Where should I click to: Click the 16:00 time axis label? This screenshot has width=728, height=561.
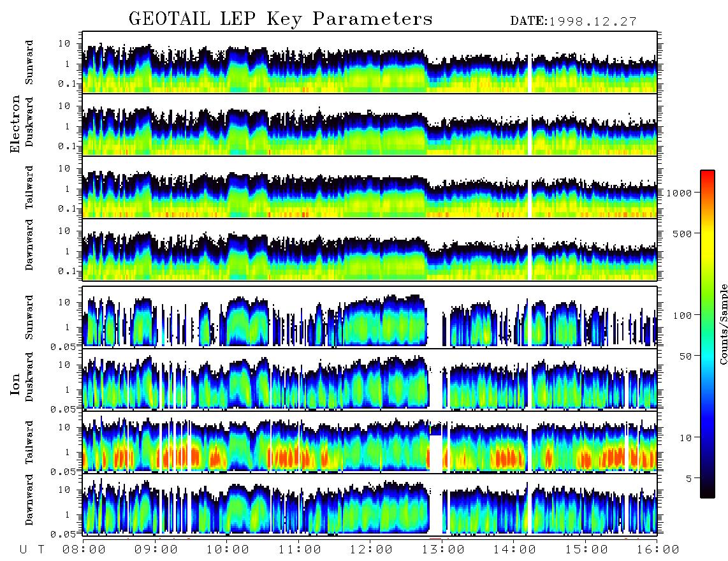tap(658, 550)
